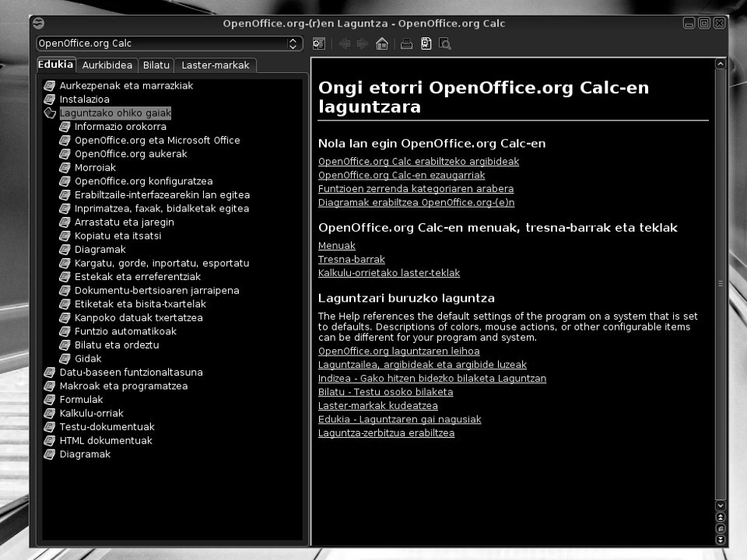The height and width of the screenshot is (560, 747).
Task: Open the window menu icon in title bar
Action: coord(39,23)
